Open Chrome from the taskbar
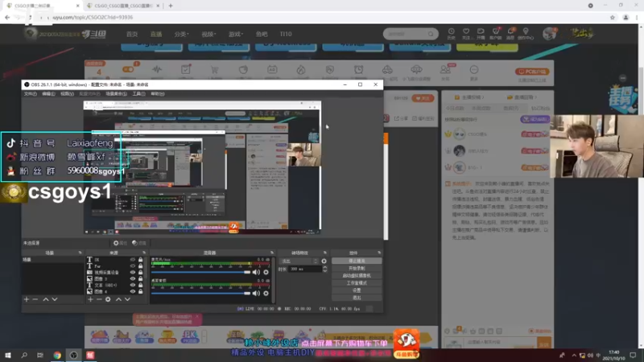The image size is (644, 362). click(57, 355)
